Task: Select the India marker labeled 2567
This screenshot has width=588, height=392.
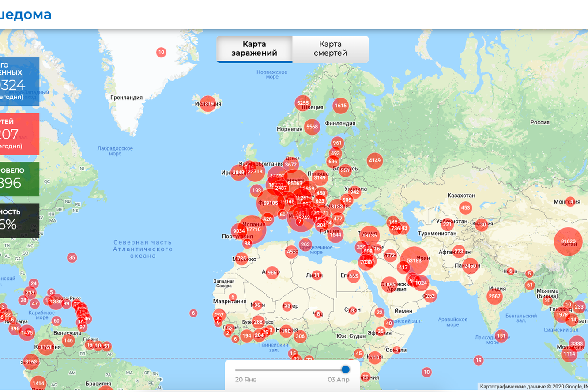Action: (x=494, y=296)
